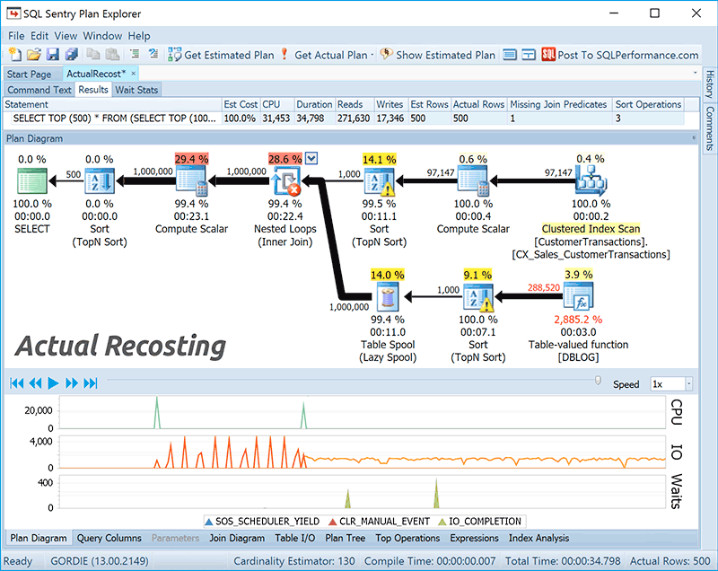Pin the Plan Diagram panel
This screenshot has width=718, height=571.
tap(694, 138)
